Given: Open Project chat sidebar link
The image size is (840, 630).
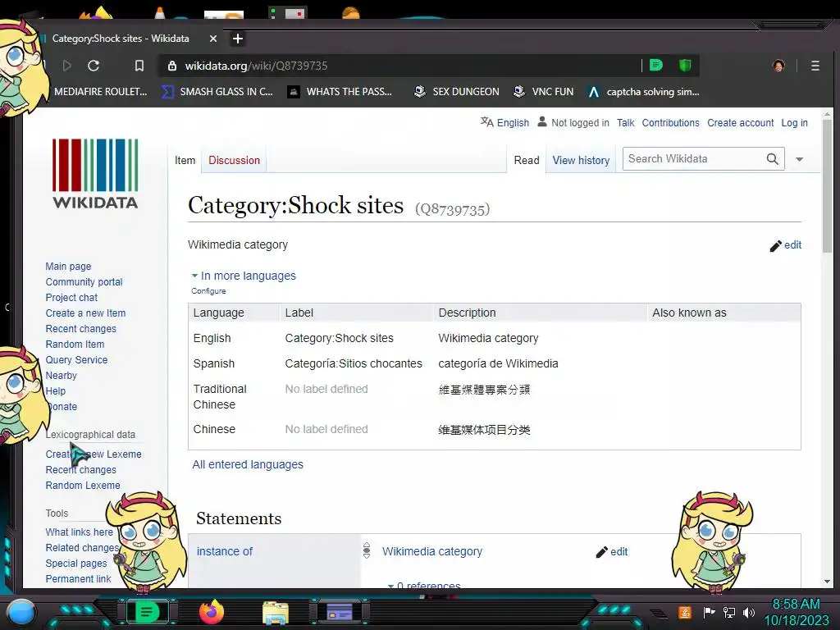Looking at the screenshot, I should (x=71, y=297).
